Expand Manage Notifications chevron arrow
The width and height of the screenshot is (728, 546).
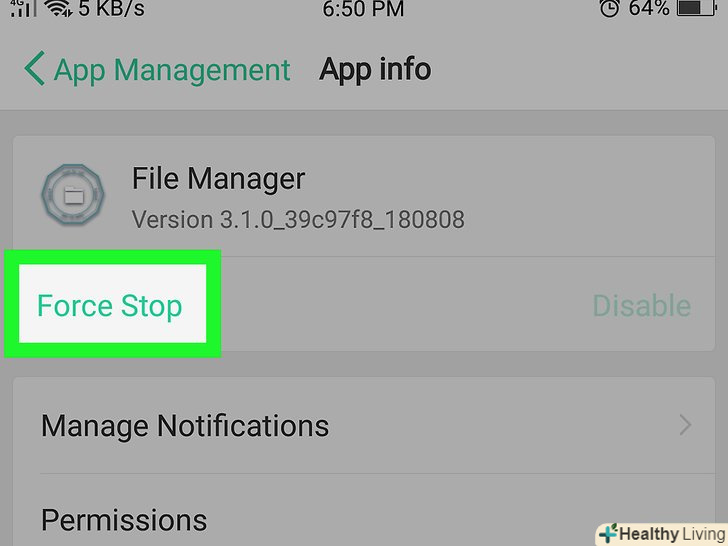point(685,425)
